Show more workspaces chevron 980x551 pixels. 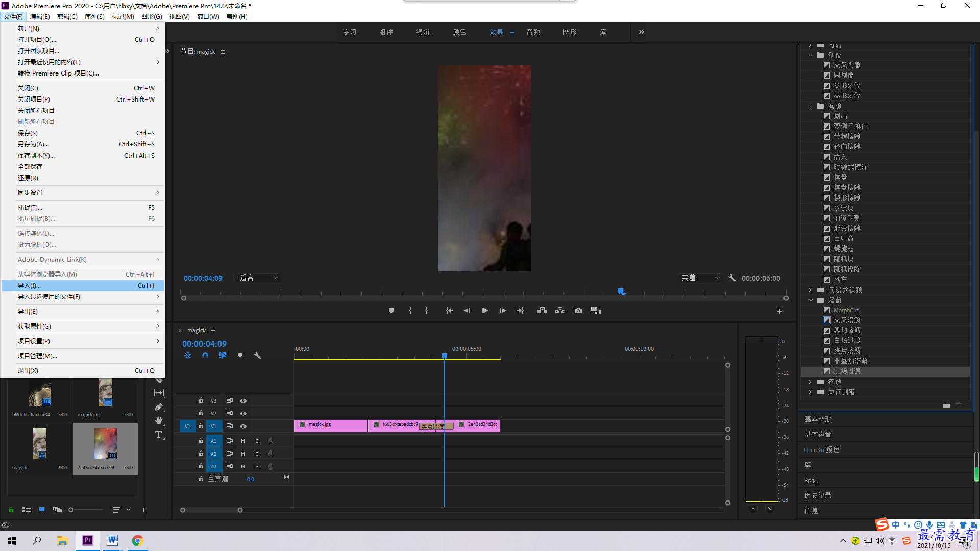[641, 32]
